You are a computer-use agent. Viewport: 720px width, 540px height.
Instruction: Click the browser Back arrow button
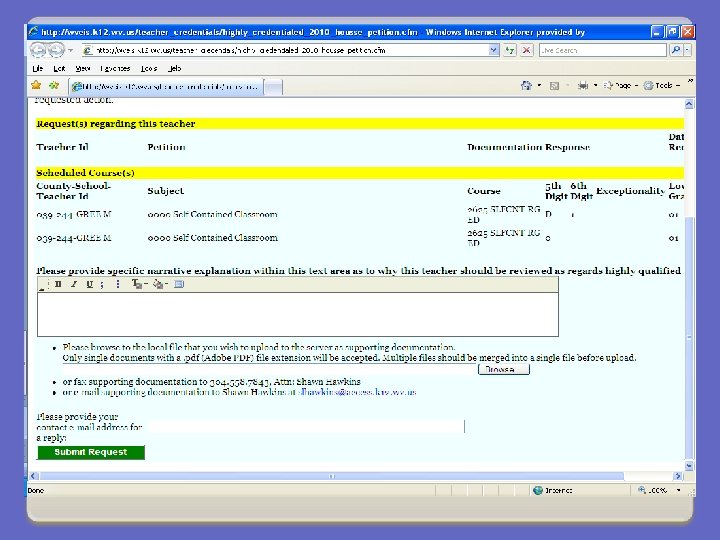pos(38,50)
